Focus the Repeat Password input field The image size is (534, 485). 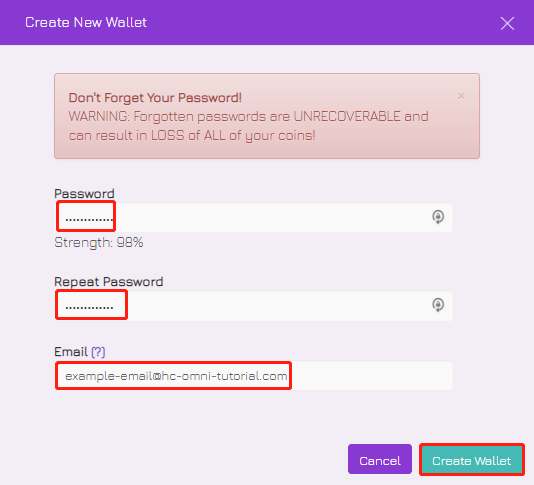(253, 305)
